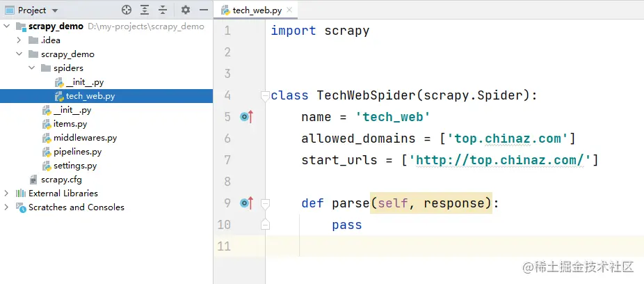Click 'http://top.chinaz.com/' URL string
Viewport: 644px width, 284px height.
pyautogui.click(x=500, y=160)
